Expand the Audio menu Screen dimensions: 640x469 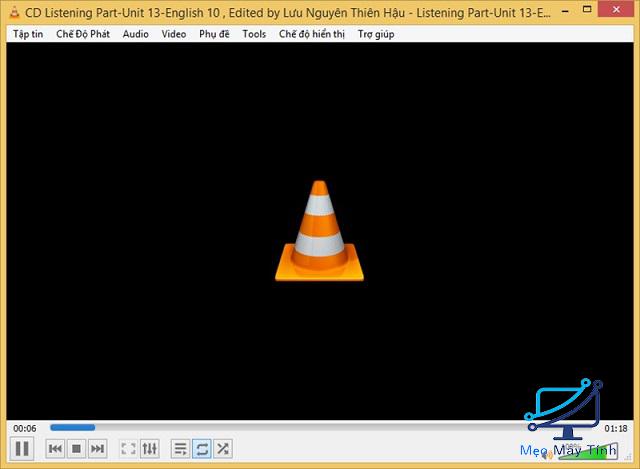(135, 34)
